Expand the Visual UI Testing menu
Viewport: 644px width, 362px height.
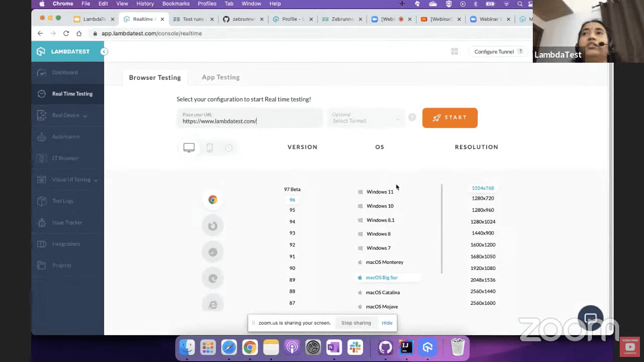tap(71, 179)
